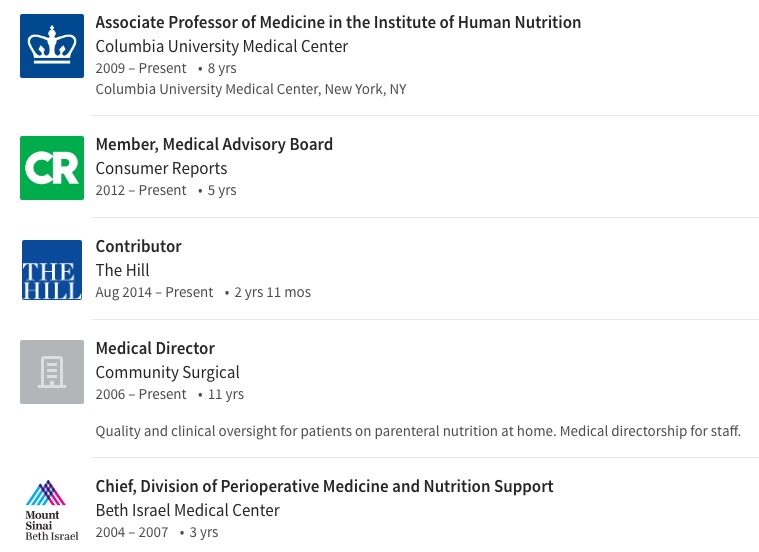The width and height of the screenshot is (759, 552).
Task: Click the green Consumer Reports CR logo
Action: pos(52,168)
